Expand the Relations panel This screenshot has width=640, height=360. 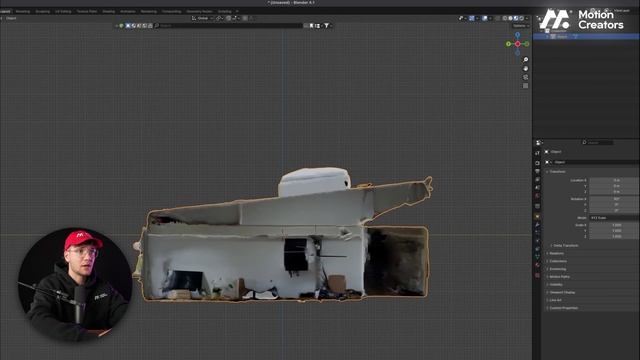click(556, 253)
